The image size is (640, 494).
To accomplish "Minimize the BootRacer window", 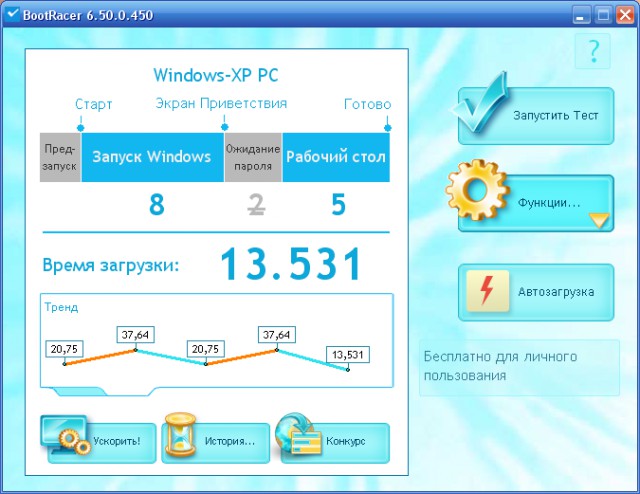I will pos(581,15).
